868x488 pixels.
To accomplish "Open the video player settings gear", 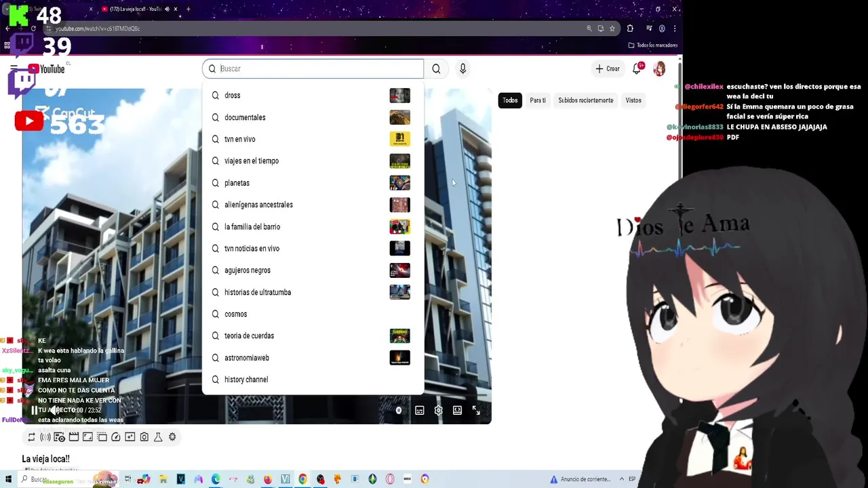I will point(439,410).
